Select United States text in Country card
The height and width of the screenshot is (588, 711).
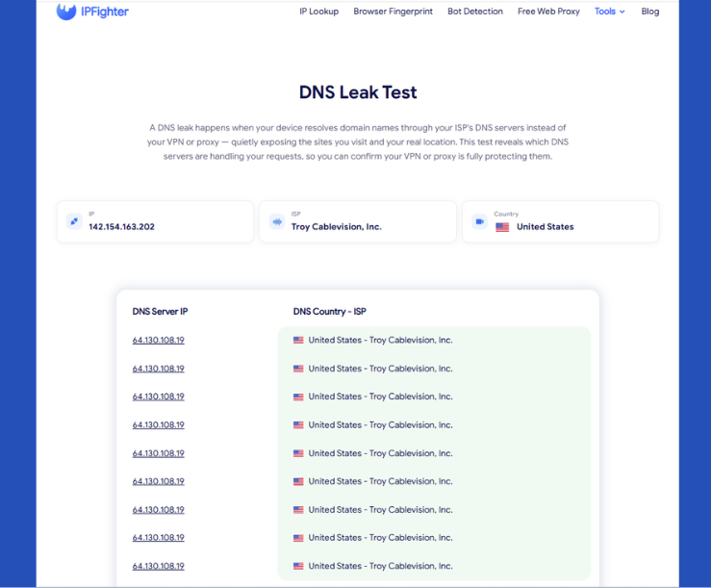click(x=546, y=227)
